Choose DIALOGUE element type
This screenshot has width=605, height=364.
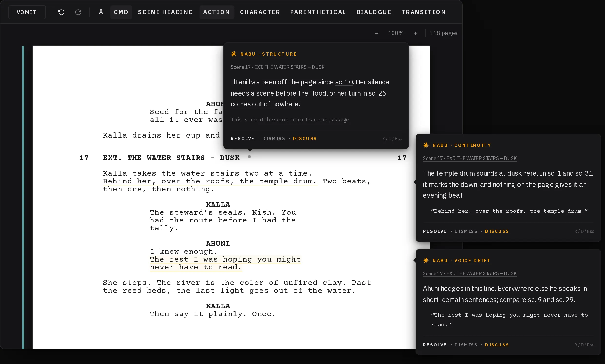374,12
